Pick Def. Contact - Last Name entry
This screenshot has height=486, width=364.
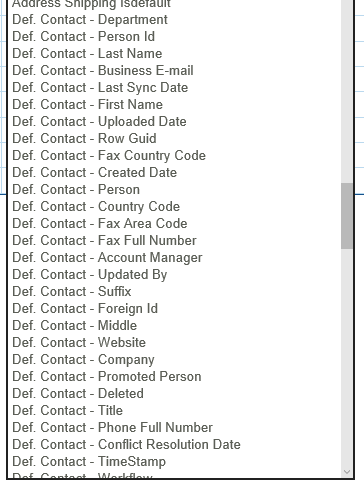pos(174,54)
